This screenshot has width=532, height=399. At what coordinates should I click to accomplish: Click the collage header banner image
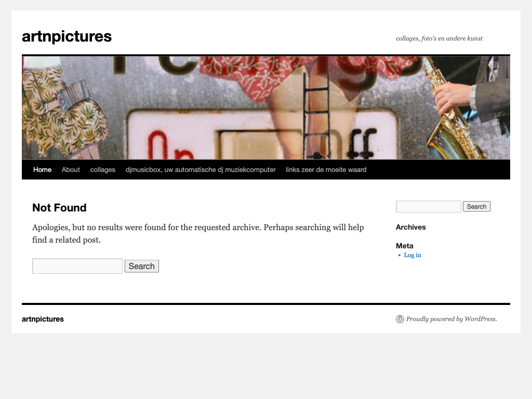click(x=265, y=108)
